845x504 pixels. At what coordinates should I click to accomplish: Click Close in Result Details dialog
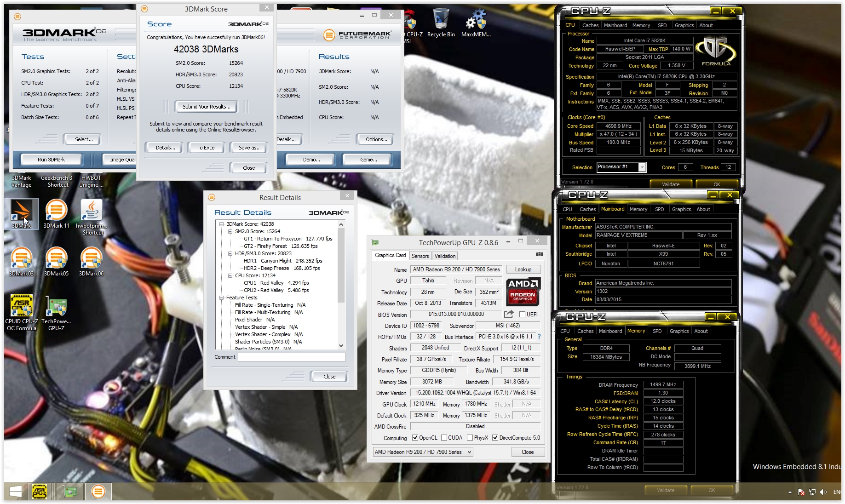329,377
